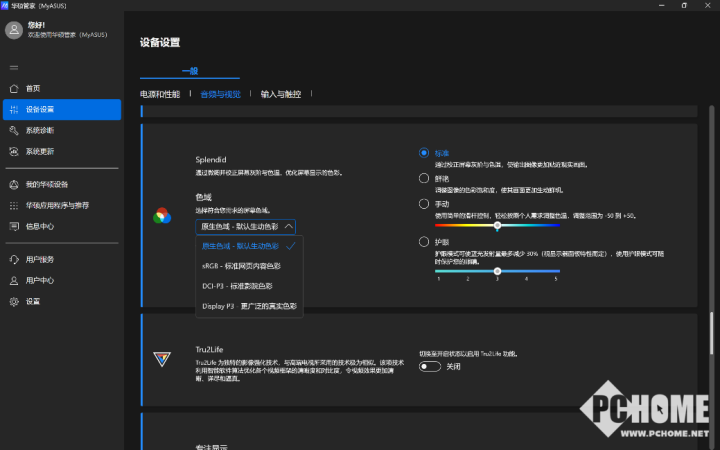Screen dimensions: 720x450
Task: Open 设置 in the sidebar
Action: (x=62, y=302)
